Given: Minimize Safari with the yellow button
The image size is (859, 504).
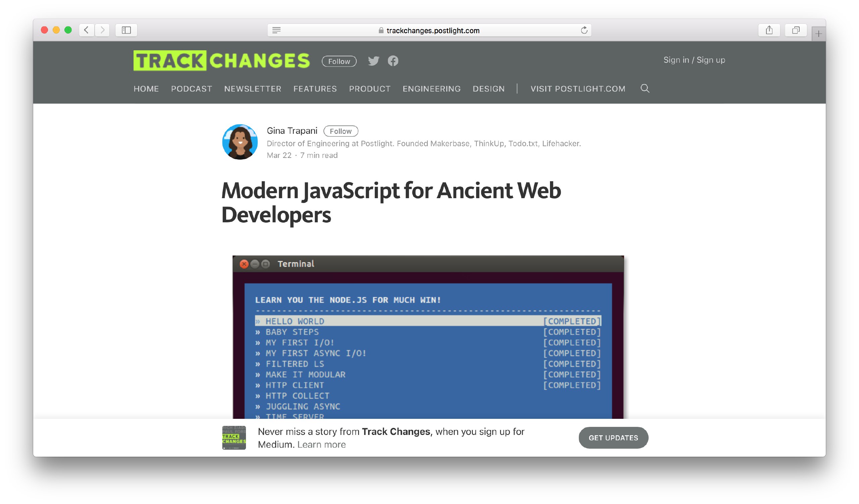Looking at the screenshot, I should (x=56, y=30).
